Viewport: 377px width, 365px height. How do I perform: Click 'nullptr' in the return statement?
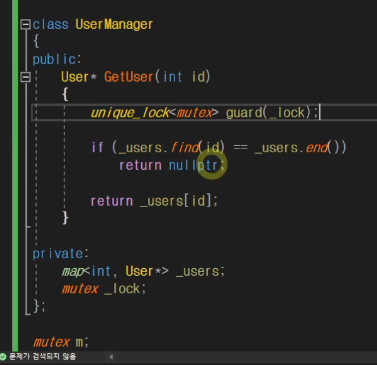coord(193,165)
